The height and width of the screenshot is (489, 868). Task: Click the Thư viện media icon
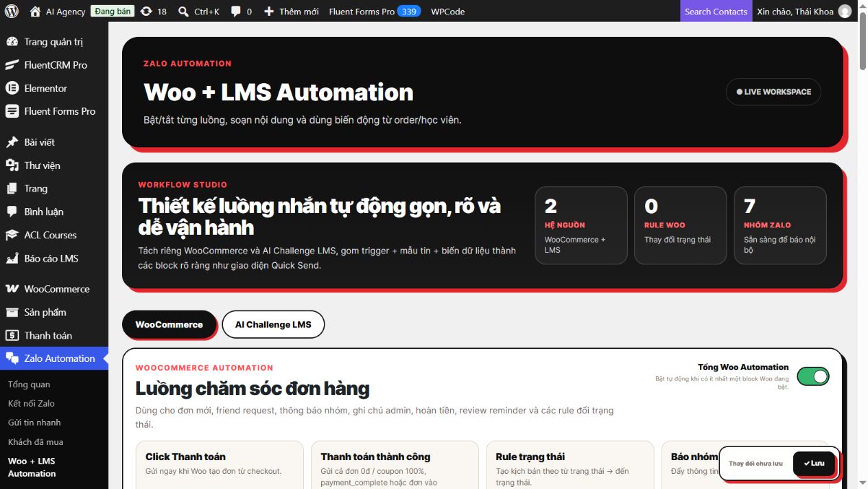point(12,166)
